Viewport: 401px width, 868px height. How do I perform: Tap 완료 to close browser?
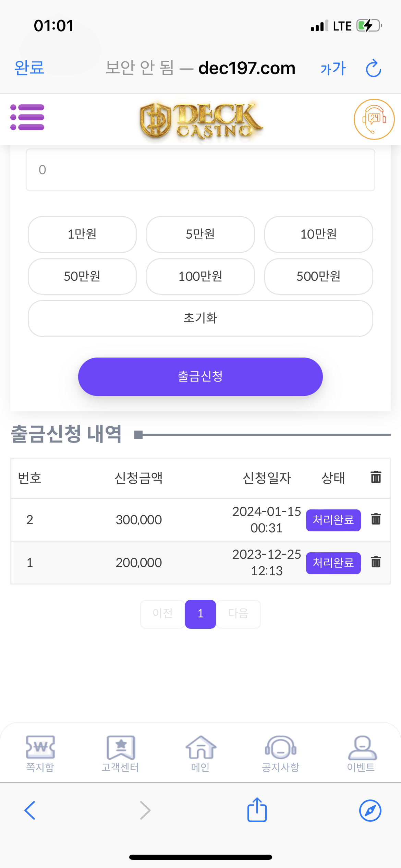[x=29, y=68]
